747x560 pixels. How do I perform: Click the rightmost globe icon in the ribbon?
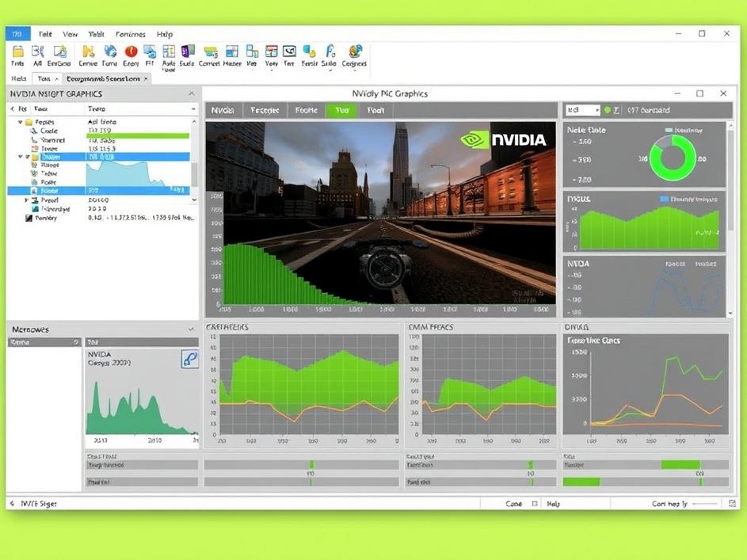click(355, 51)
